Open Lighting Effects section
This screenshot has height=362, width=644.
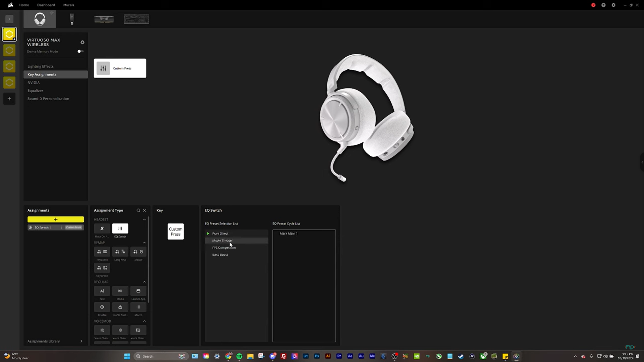click(56, 66)
